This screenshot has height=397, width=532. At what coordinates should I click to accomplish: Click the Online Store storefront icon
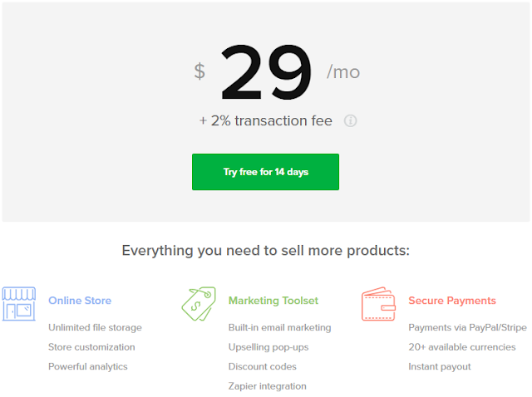pos(18,304)
